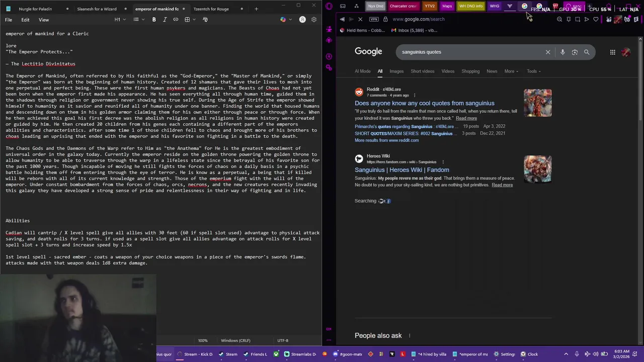644x362 pixels.
Task: Open the File menu in Notepad
Action: pos(9,20)
